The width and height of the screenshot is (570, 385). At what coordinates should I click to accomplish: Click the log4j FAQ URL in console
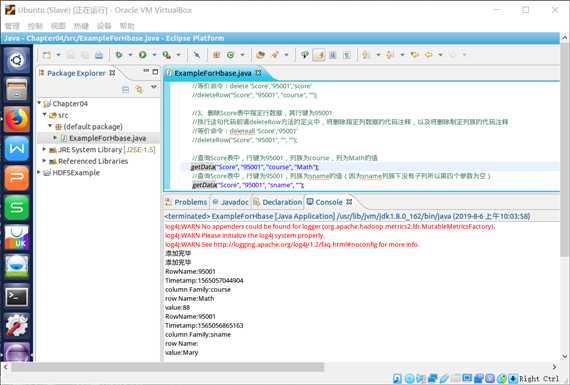click(x=296, y=244)
